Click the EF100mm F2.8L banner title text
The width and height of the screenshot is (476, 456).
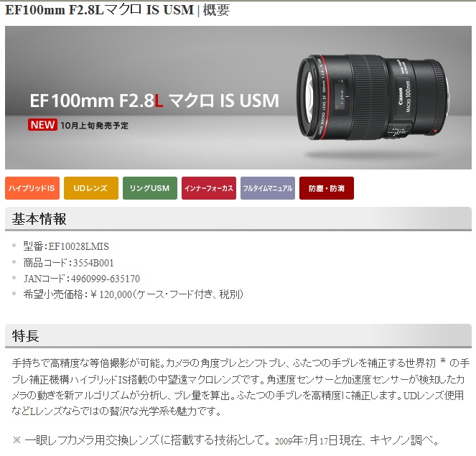click(x=154, y=101)
